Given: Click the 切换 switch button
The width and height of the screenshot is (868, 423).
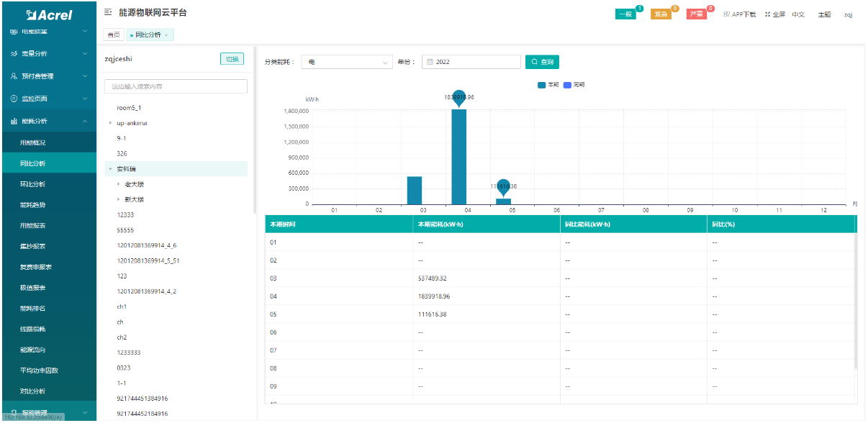Looking at the screenshot, I should click(x=232, y=60).
